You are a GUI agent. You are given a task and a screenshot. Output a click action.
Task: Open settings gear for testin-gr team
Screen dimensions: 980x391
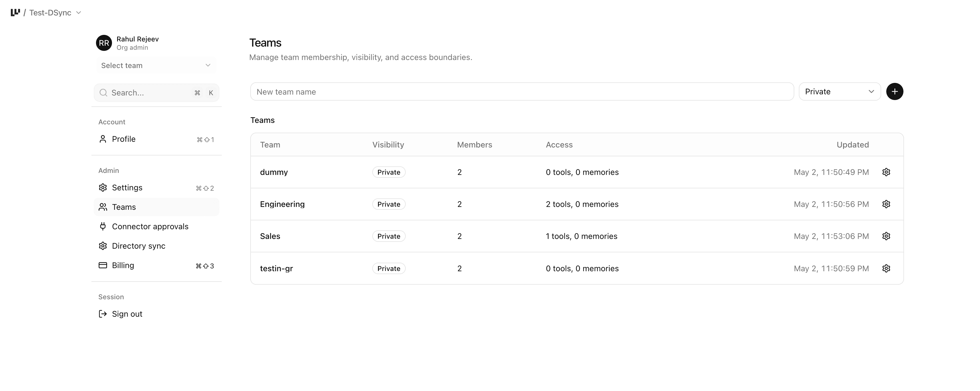[886, 268]
